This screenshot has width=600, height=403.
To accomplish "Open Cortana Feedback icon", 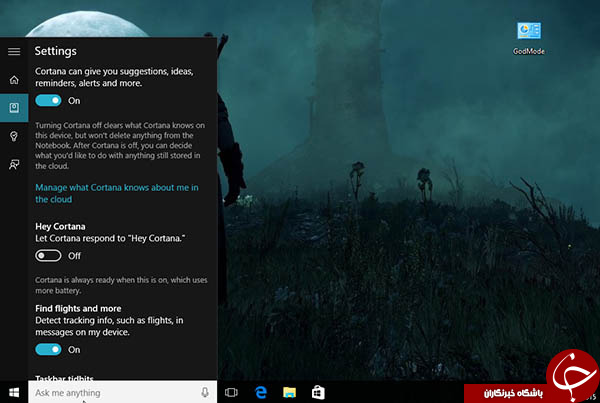I will click(x=14, y=165).
